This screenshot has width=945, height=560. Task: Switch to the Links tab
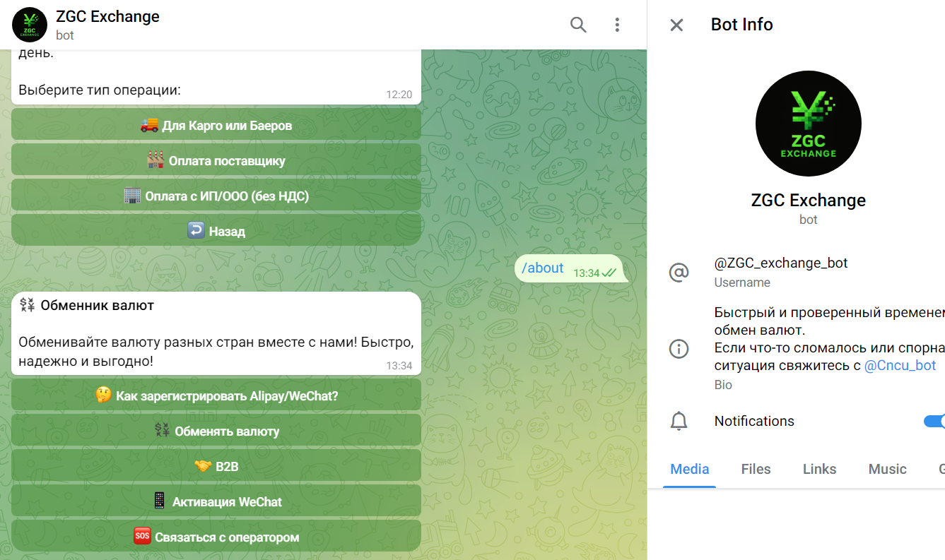click(x=819, y=469)
